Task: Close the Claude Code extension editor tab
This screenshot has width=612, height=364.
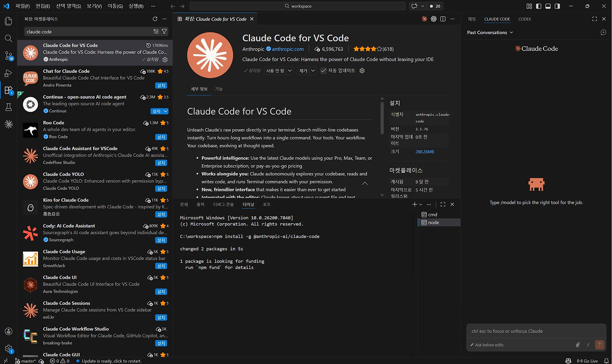Action: coord(252,19)
